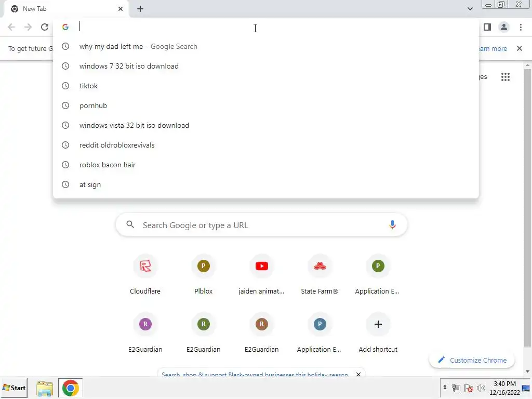Image resolution: width=532 pixels, height=399 pixels.
Task: Open the Learn more link in infobar
Action: (x=493, y=48)
